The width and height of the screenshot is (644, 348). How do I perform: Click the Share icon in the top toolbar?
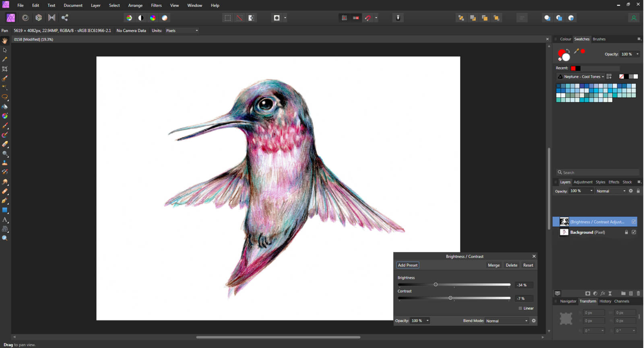(64, 18)
